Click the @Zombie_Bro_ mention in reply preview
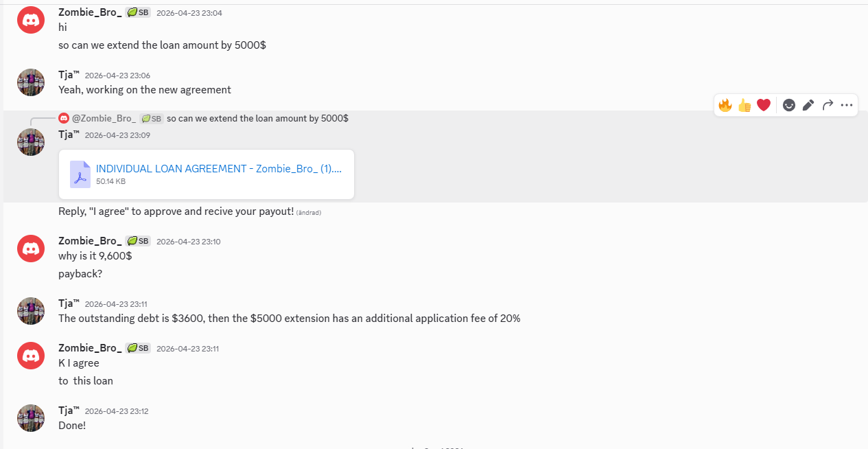The image size is (868, 449). (x=104, y=118)
